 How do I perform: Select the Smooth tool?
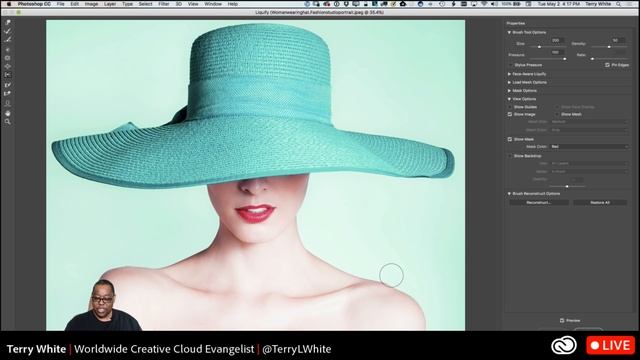[8, 40]
